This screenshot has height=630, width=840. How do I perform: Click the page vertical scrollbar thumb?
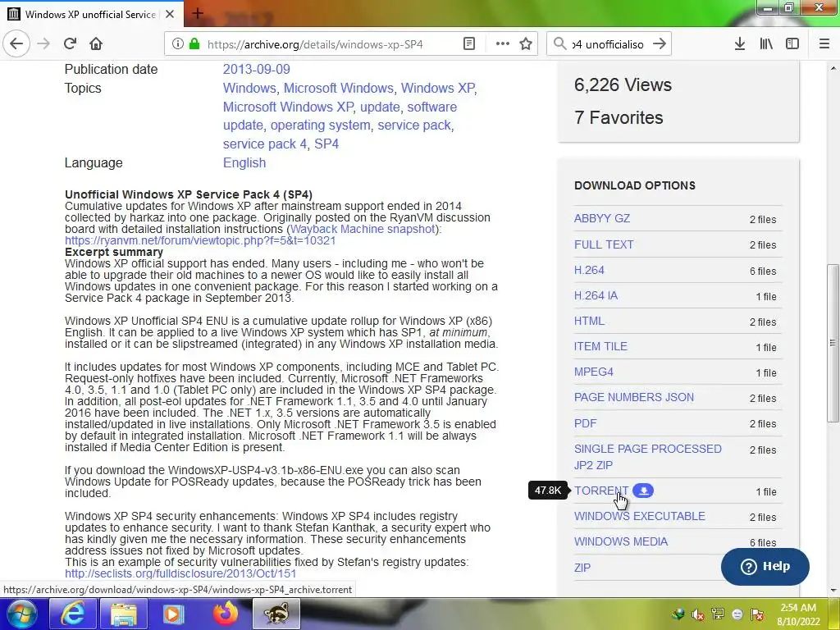pyautogui.click(x=833, y=343)
